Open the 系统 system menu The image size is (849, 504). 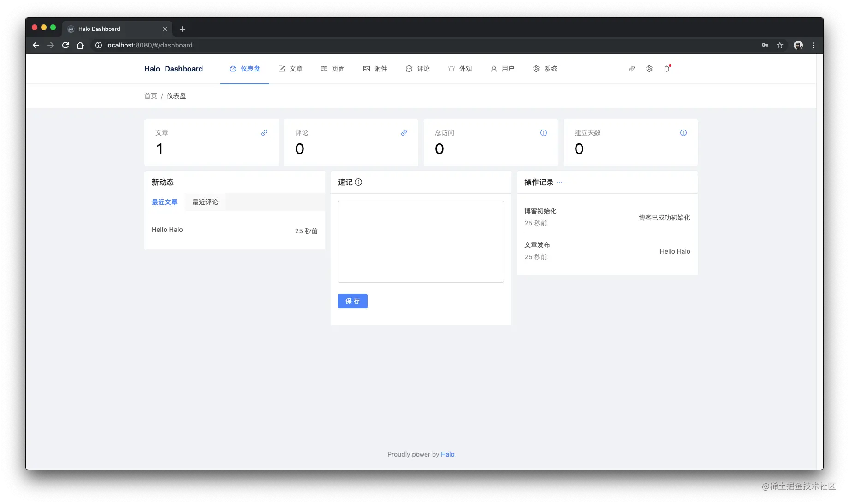545,69
